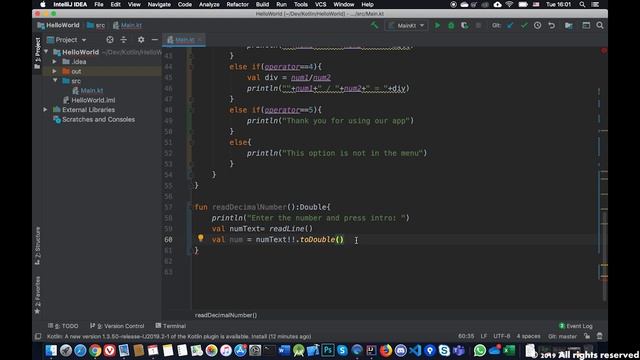640x360 pixels.
Task: Click the yellow intention lightbulb on line 60
Action: point(200,238)
